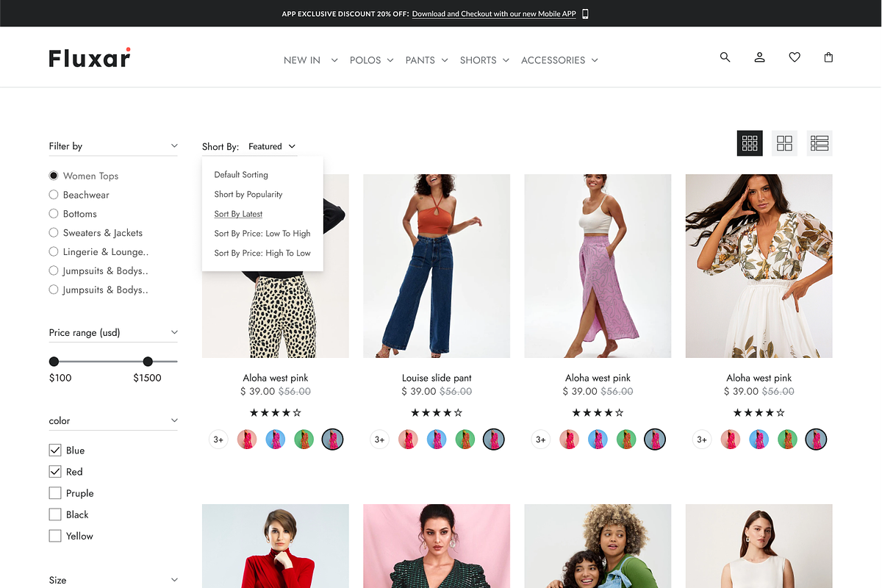Image resolution: width=882 pixels, height=588 pixels.
Task: Collapse the Price range (usd) section
Action: coord(174,332)
